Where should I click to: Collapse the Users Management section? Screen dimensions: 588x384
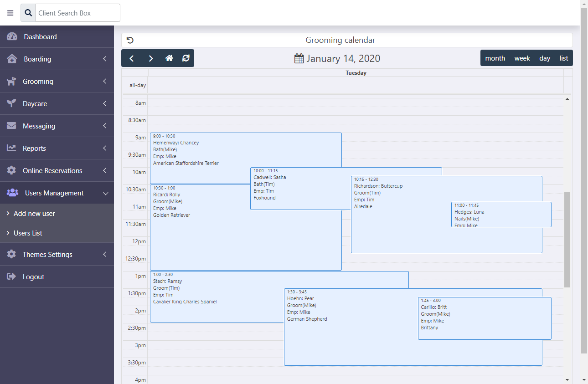57,193
